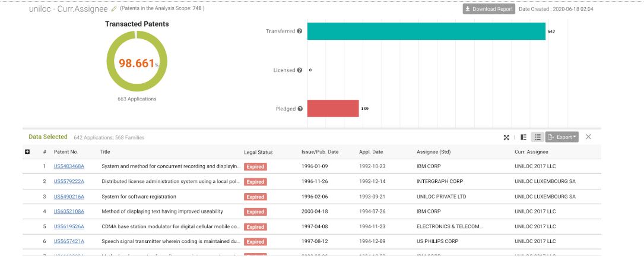This screenshot has width=644, height=265.
Task: Click the Expired badge for US5490216A
Action: click(x=255, y=197)
